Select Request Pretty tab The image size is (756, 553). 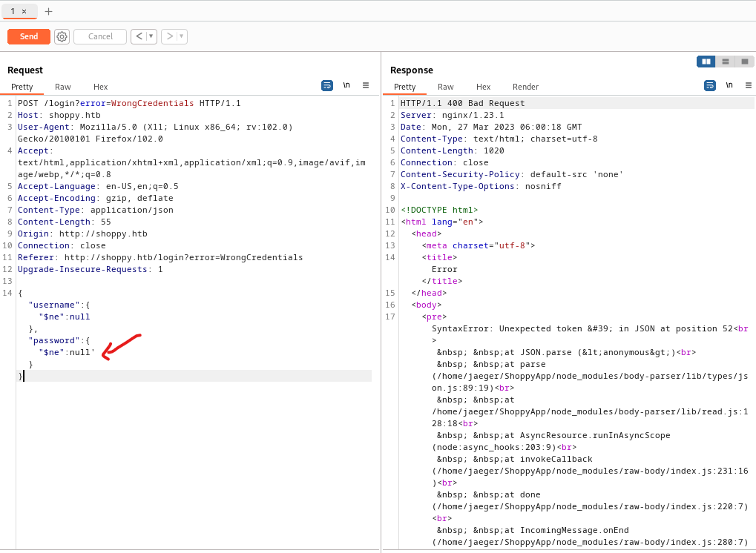(22, 87)
